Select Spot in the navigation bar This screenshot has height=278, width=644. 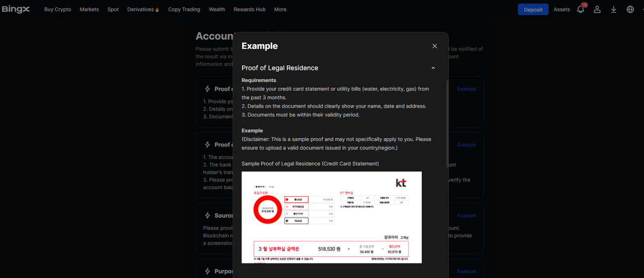(113, 10)
